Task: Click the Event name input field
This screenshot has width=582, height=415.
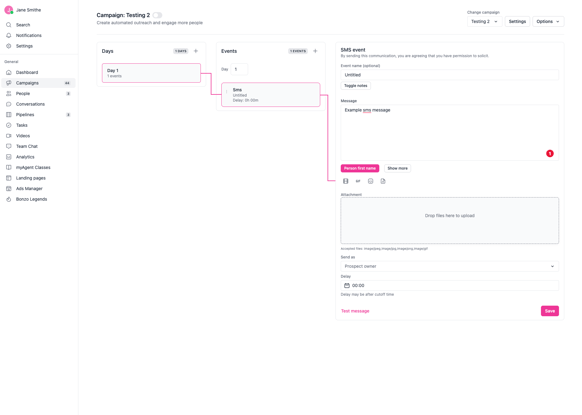Action: pyautogui.click(x=449, y=75)
